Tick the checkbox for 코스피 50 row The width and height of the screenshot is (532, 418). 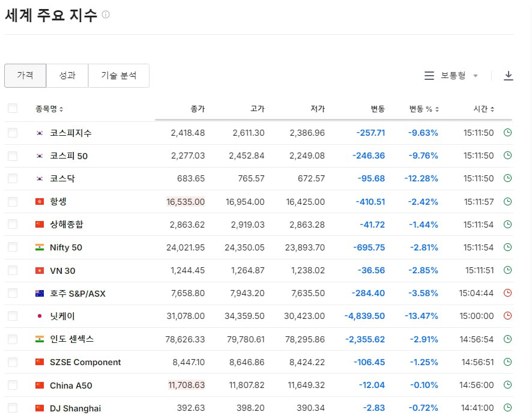pyautogui.click(x=13, y=156)
